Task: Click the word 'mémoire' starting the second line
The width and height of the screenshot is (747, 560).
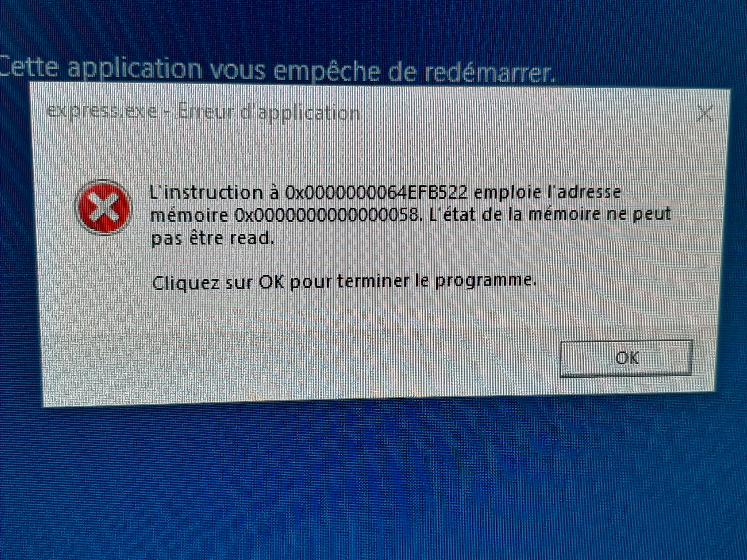Action: [x=189, y=215]
